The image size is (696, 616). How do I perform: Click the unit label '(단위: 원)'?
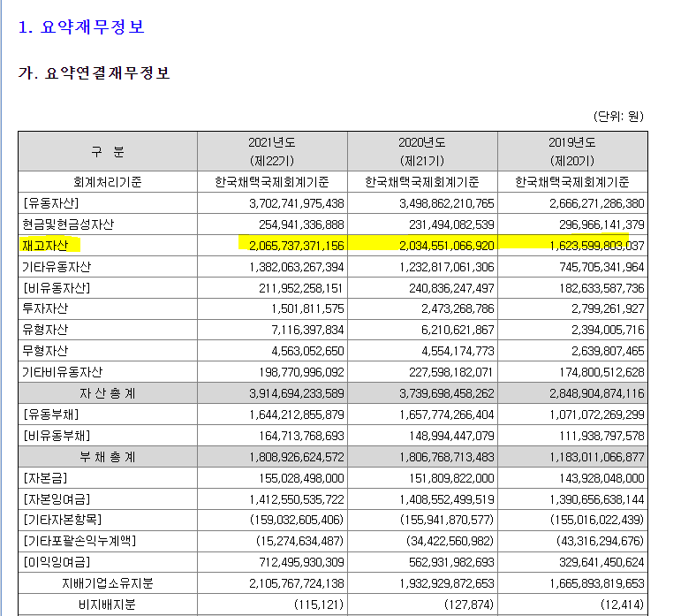pos(618,117)
